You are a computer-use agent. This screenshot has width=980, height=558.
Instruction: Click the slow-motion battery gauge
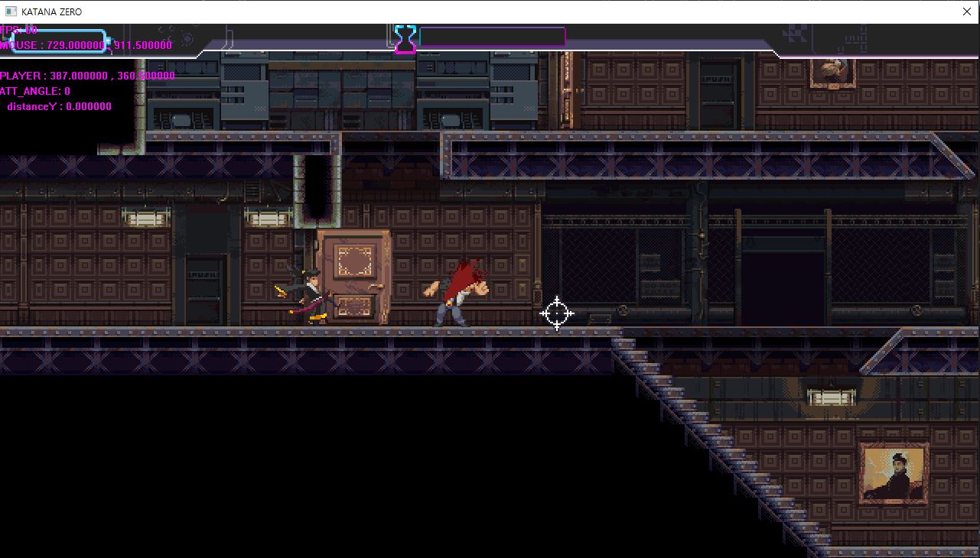(x=59, y=40)
